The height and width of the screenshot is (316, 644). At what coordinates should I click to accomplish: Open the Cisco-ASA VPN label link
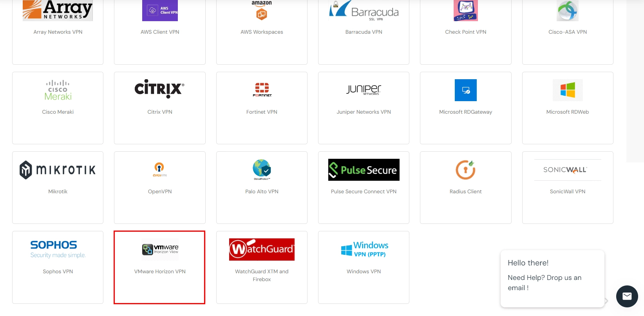(568, 32)
